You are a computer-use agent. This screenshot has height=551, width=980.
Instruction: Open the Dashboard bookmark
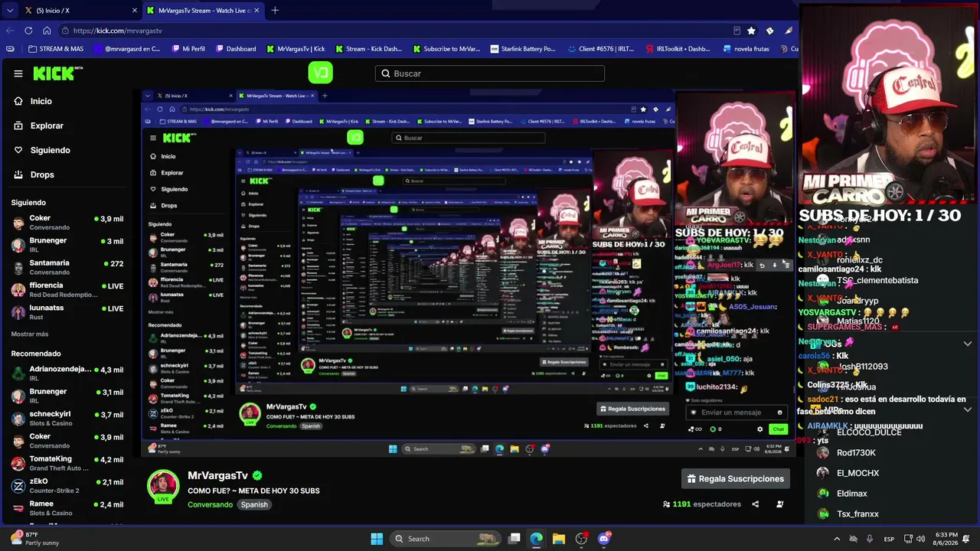[236, 49]
